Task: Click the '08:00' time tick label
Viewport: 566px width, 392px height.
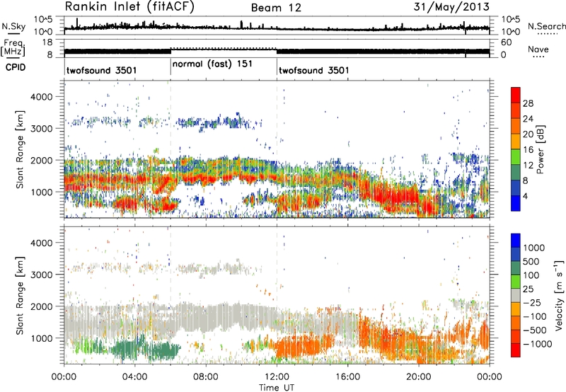Action: 206,377
